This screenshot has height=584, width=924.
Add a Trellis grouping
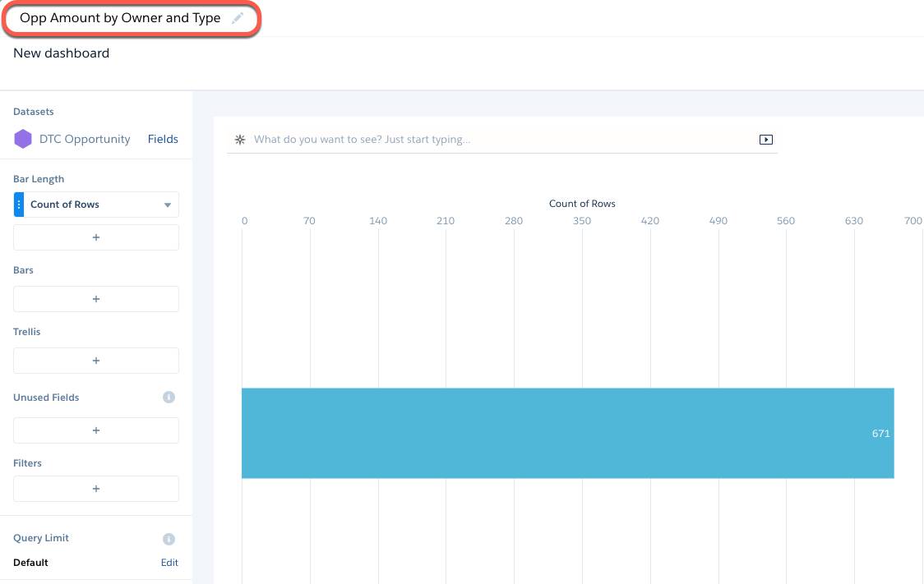coord(95,360)
